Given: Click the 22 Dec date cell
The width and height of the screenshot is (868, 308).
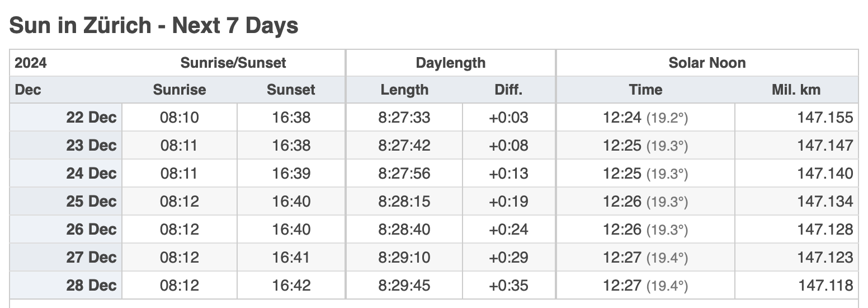Looking at the screenshot, I should [66, 118].
